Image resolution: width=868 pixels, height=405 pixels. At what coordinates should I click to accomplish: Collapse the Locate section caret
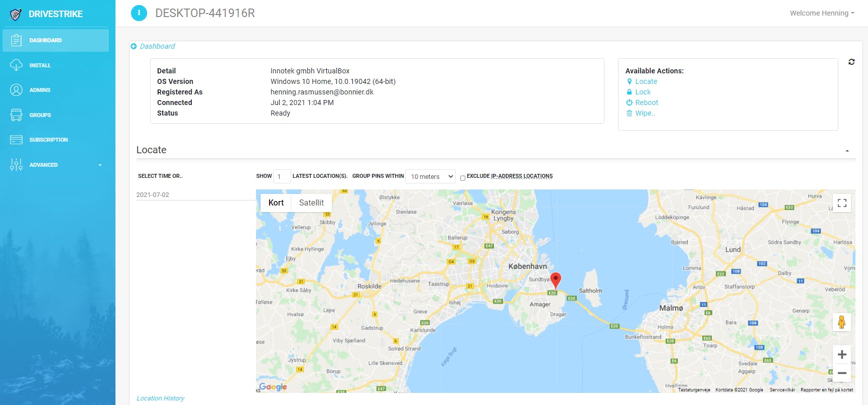[847, 151]
